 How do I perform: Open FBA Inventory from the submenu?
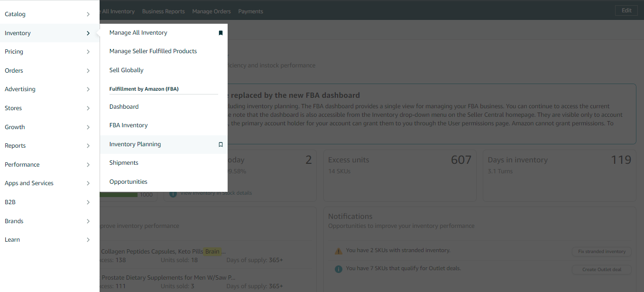[x=129, y=125]
